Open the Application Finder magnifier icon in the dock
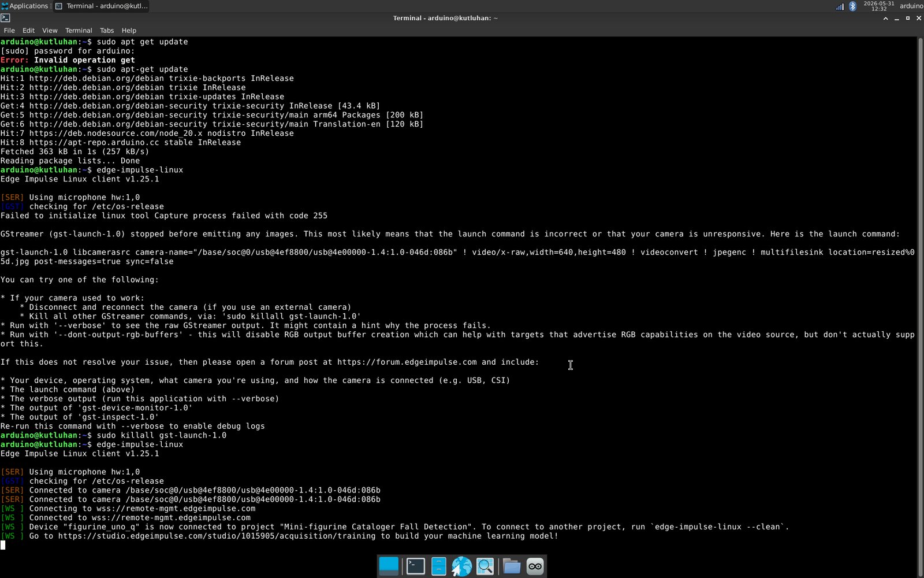The image size is (924, 578). tap(485, 566)
